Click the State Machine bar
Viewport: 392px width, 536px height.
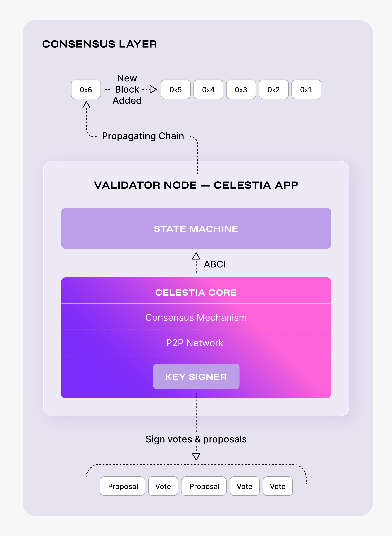[x=196, y=228]
